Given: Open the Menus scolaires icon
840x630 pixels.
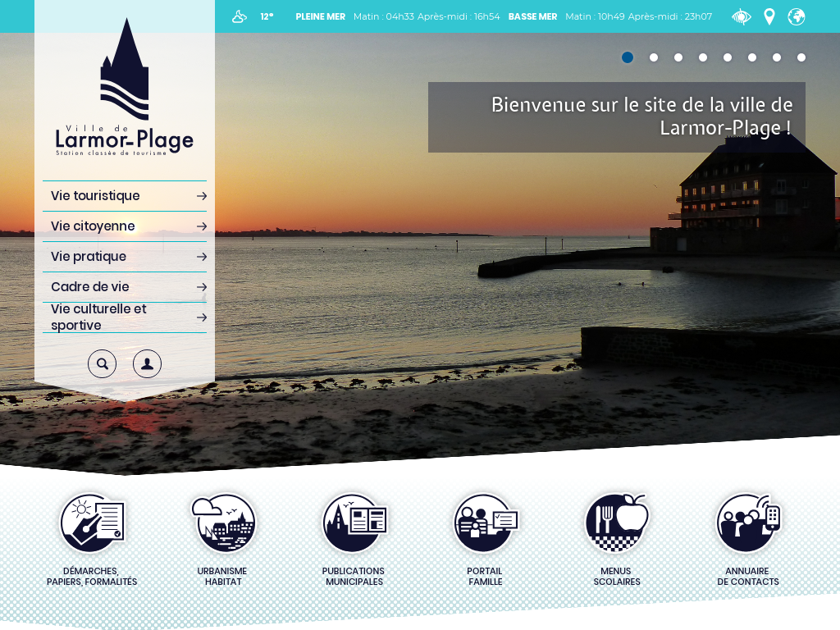Looking at the screenshot, I should pos(617,523).
